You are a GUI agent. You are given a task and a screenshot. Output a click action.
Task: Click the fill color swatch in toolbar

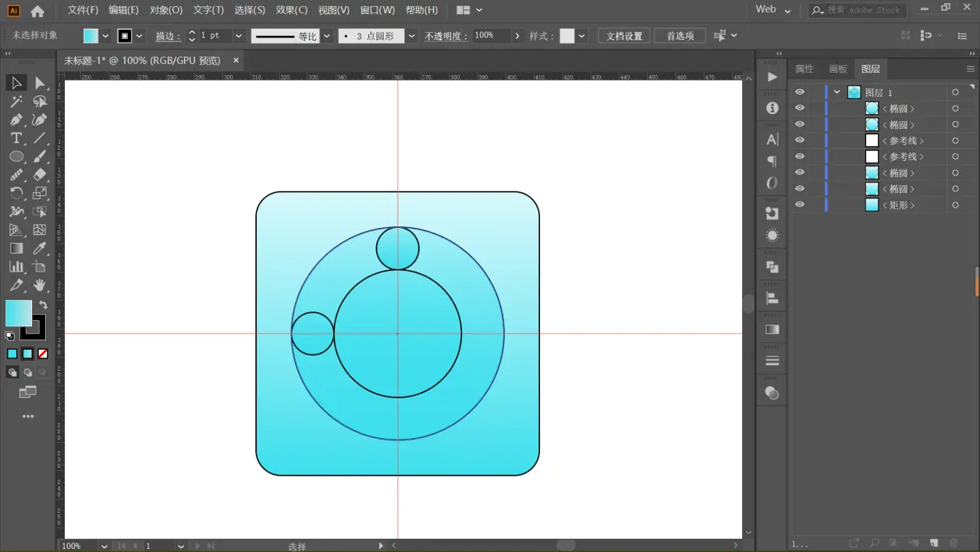tap(17, 312)
